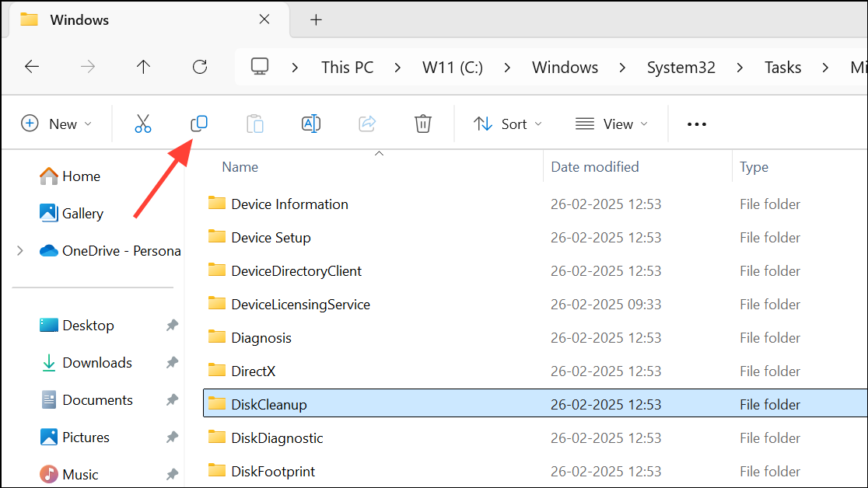
Task: Open Gallery from navigation pane
Action: (82, 213)
